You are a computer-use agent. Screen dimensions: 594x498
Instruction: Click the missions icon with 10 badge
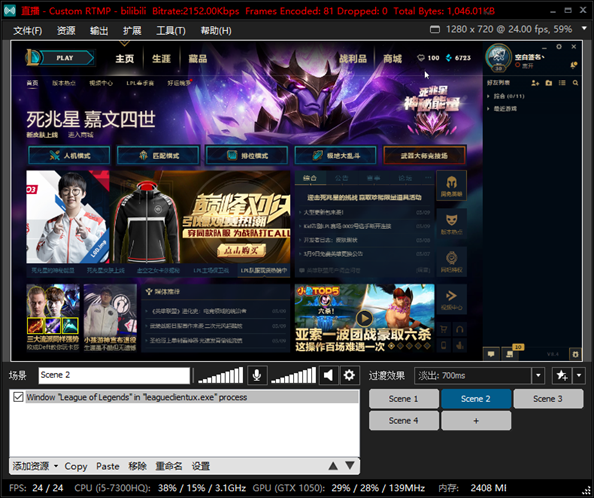point(510,353)
